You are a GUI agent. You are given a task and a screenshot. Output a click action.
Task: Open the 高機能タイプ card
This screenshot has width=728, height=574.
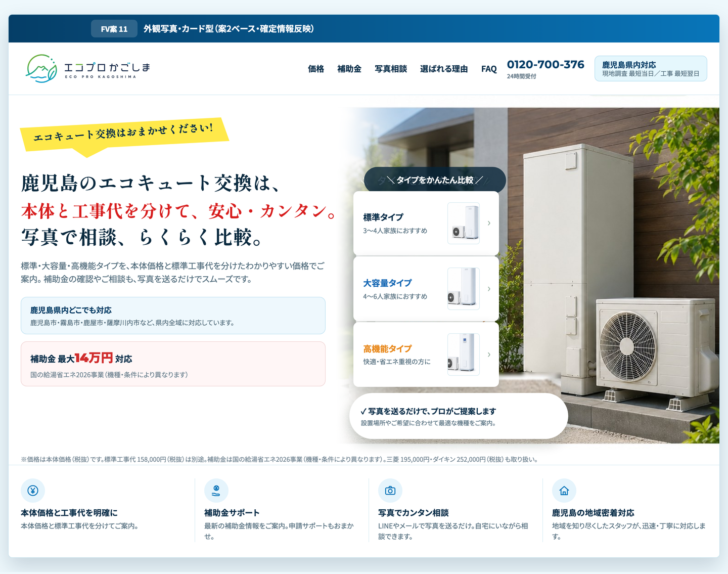[x=426, y=355]
